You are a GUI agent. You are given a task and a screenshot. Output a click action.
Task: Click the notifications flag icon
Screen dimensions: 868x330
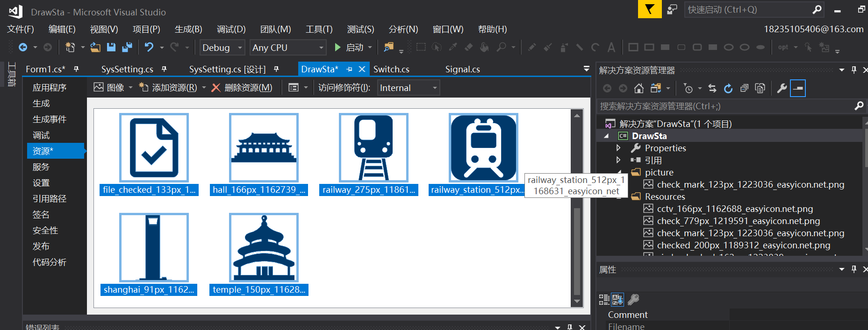(x=650, y=9)
